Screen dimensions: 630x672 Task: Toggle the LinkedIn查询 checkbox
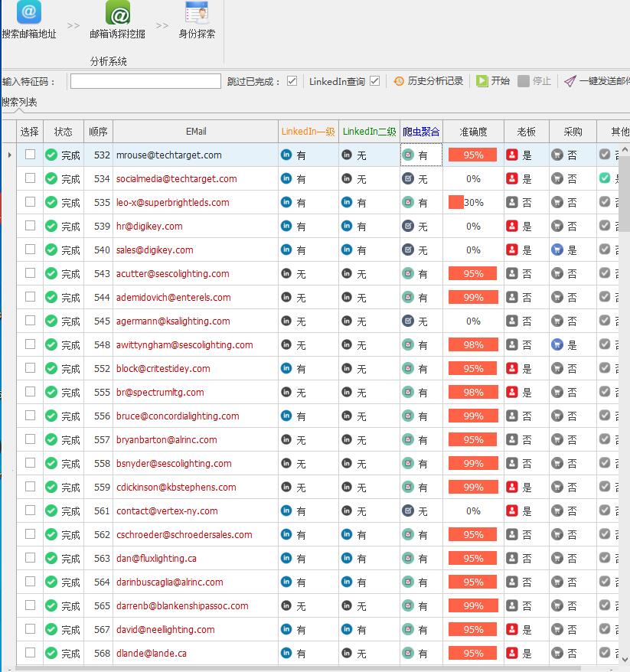[374, 81]
